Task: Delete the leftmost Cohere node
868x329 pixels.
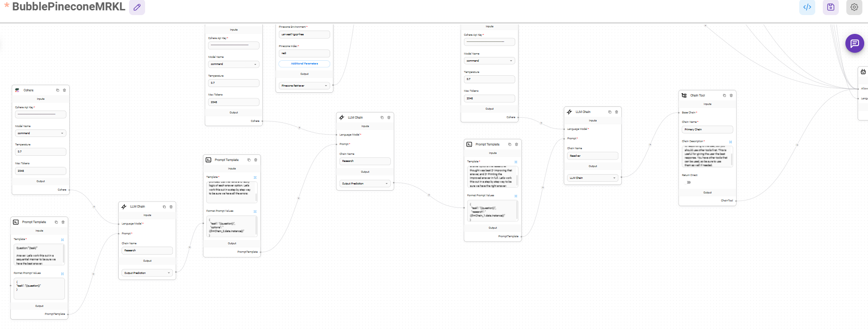Action: pos(65,90)
